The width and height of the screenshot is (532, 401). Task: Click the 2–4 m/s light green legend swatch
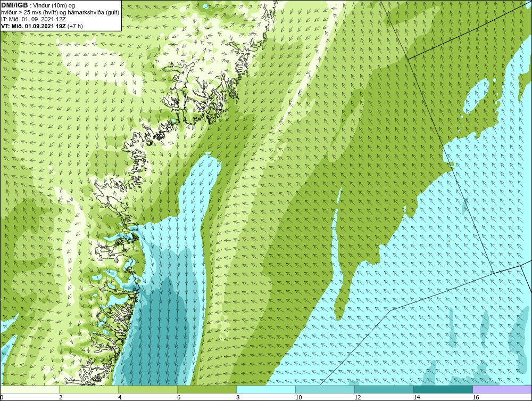pyautogui.click(x=89, y=389)
